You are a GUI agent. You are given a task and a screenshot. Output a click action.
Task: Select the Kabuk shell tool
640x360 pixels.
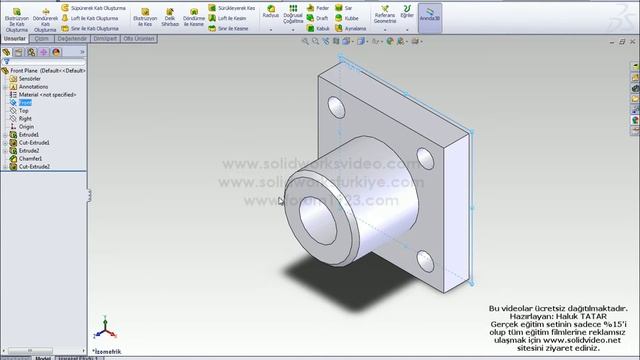coord(318,29)
